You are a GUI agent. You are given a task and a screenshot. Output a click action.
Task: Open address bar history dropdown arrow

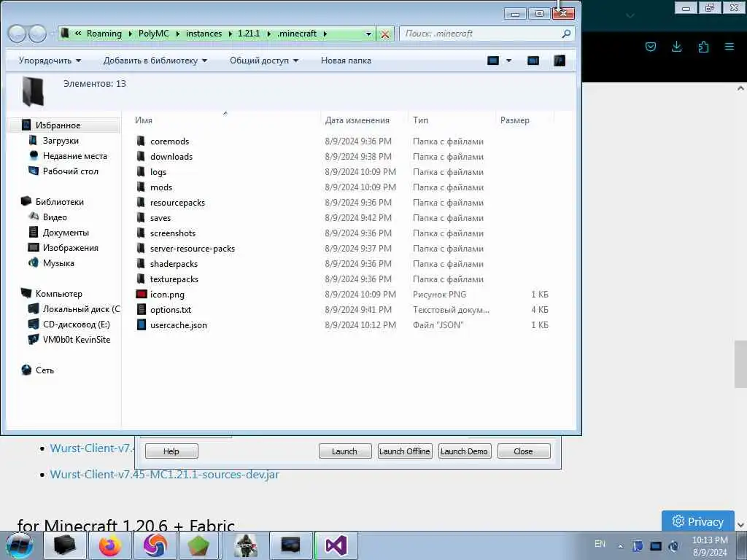(x=368, y=34)
